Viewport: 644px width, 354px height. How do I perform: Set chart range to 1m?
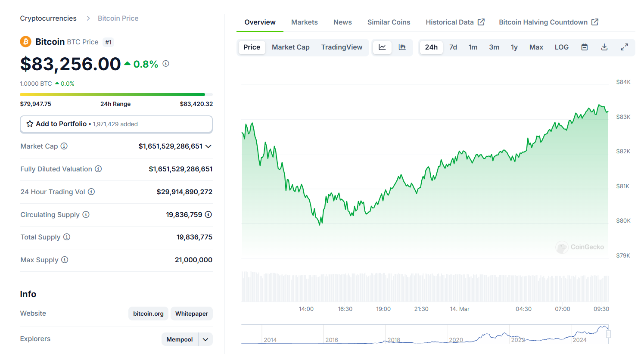(x=473, y=47)
